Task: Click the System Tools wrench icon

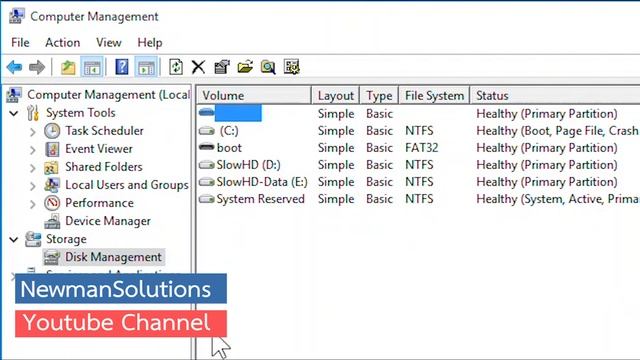Action: [x=33, y=113]
